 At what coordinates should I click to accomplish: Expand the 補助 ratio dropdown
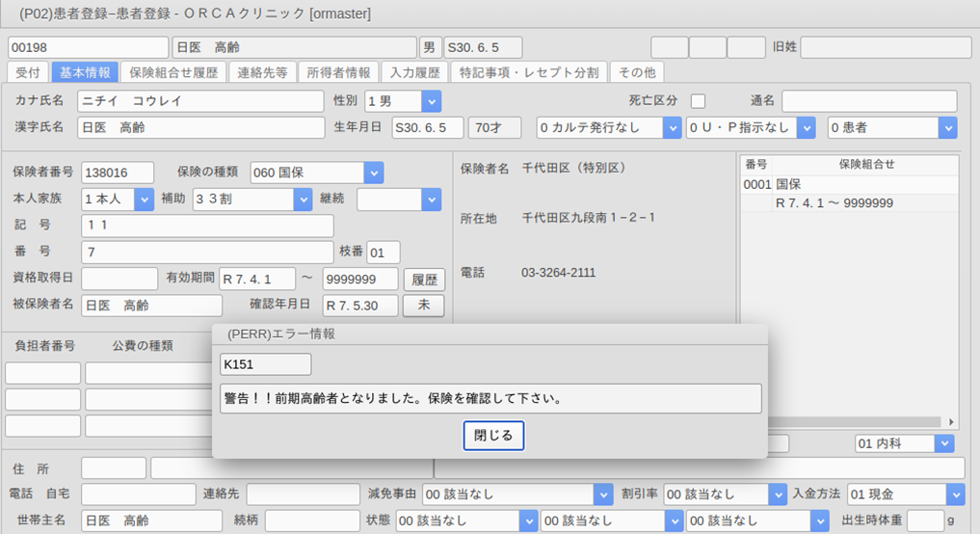pyautogui.click(x=302, y=200)
